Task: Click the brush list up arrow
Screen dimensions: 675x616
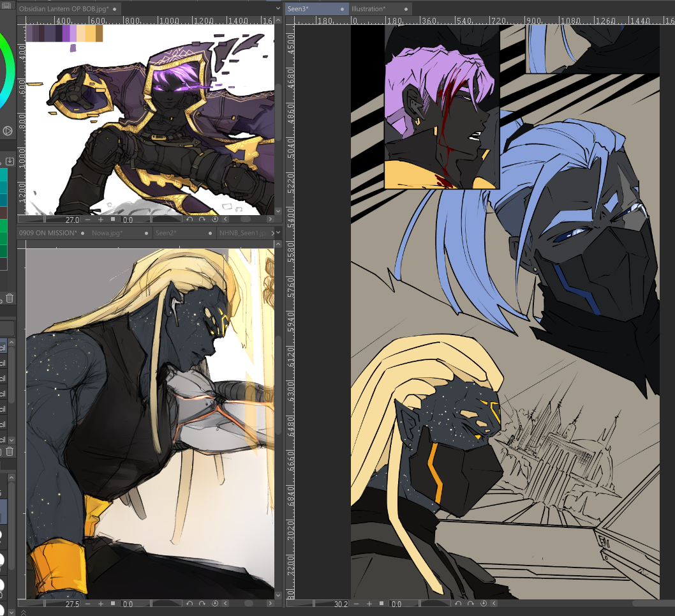Action: 11,342
